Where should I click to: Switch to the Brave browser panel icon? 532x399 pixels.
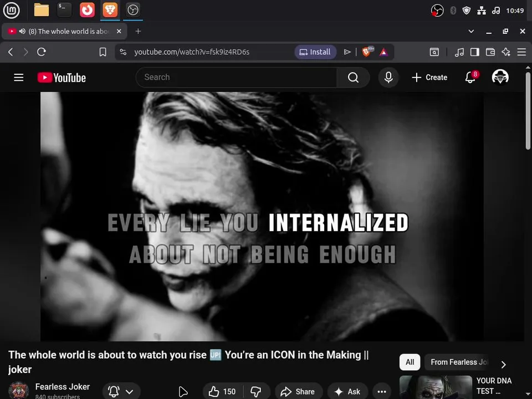point(110,10)
